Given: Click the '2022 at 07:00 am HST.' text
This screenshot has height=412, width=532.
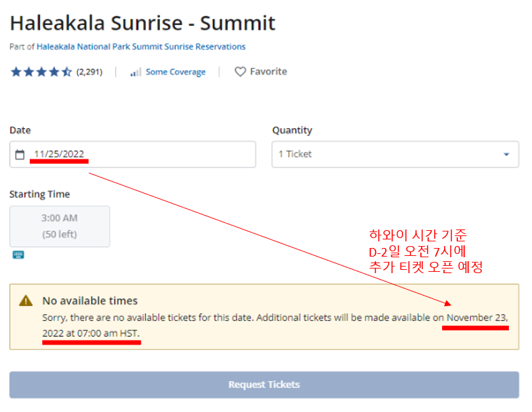Looking at the screenshot, I should (91, 333).
